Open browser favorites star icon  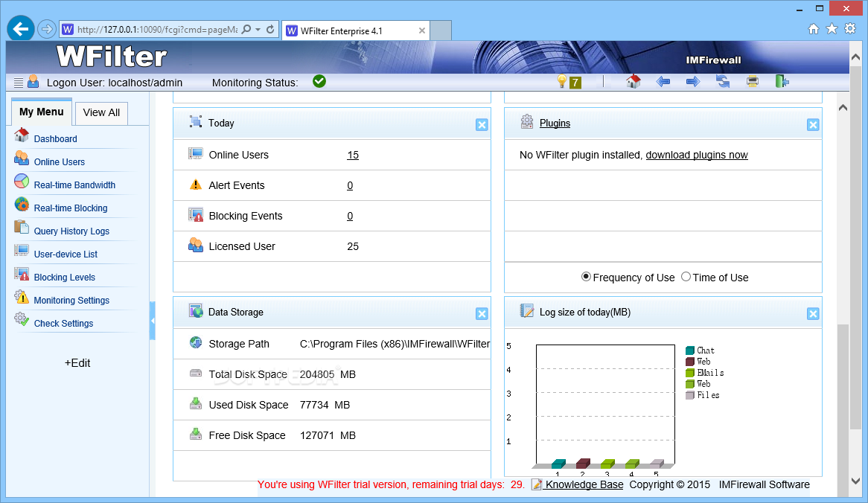point(832,29)
